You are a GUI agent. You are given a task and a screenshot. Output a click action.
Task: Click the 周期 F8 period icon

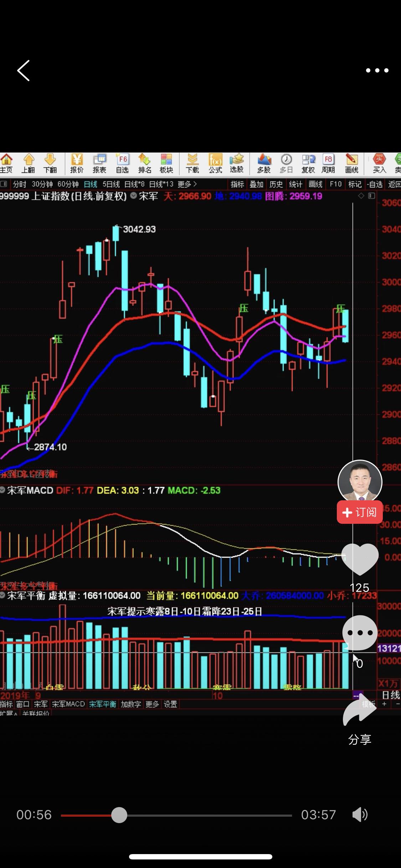pos(328,164)
